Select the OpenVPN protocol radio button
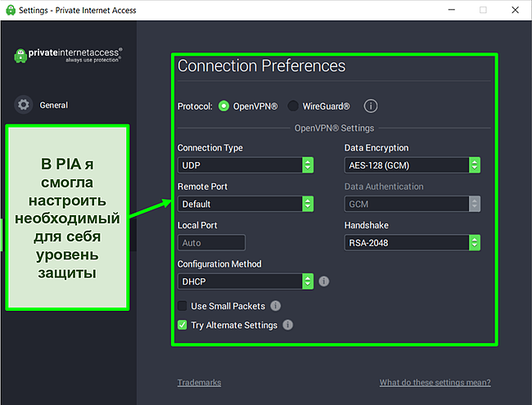The width and height of the screenshot is (532, 405). pyautogui.click(x=223, y=106)
